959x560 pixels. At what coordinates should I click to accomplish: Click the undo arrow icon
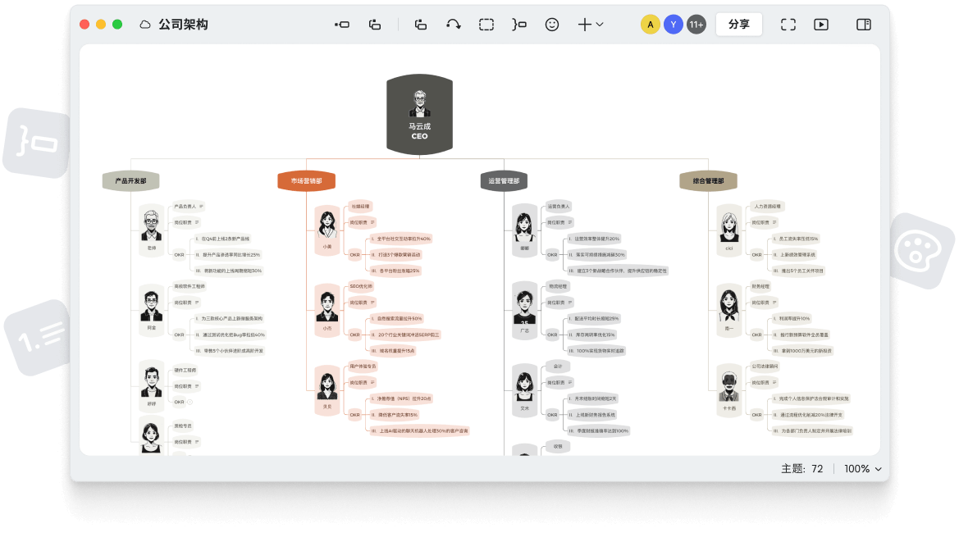coord(453,24)
